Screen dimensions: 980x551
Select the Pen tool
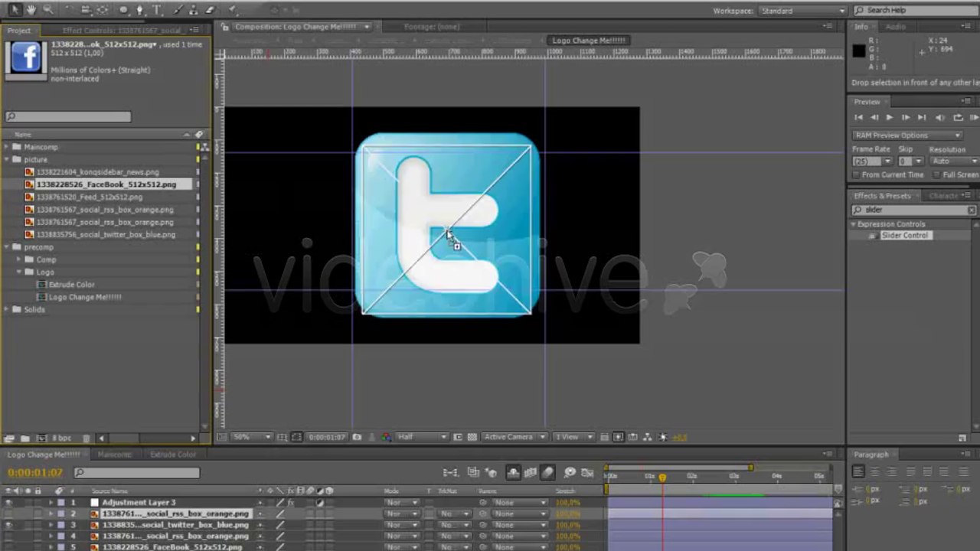(x=140, y=10)
